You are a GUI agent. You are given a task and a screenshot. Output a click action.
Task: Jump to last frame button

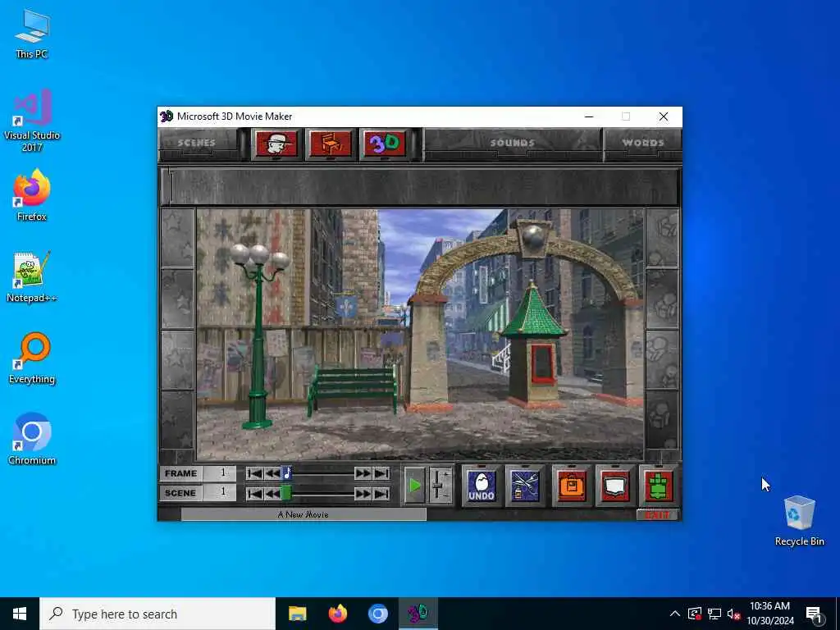pos(381,473)
